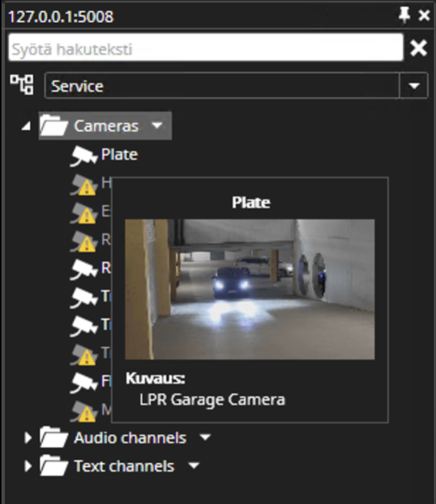The height and width of the screenshot is (504, 436).
Task: Focus the Syötä hakuteksti search field
Action: [206, 48]
